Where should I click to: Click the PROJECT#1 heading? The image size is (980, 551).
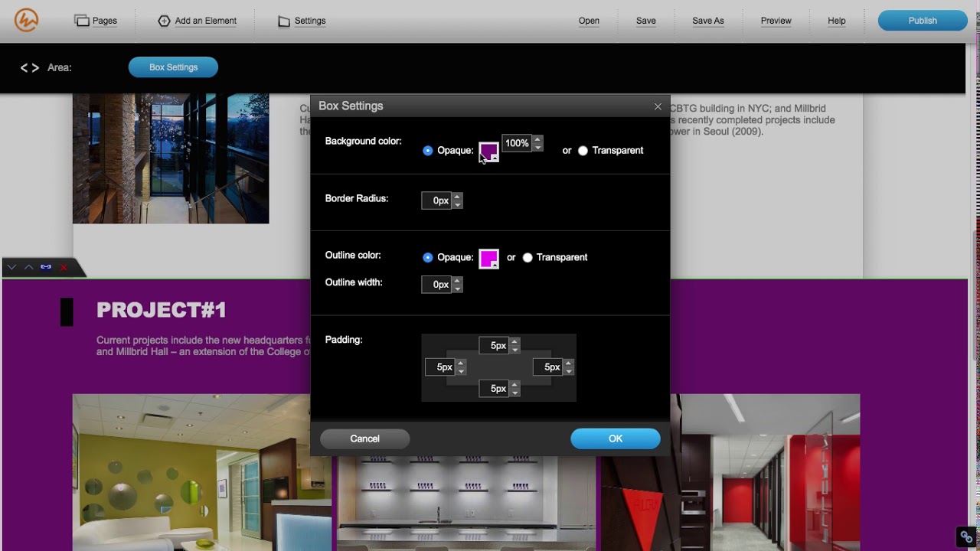(162, 310)
